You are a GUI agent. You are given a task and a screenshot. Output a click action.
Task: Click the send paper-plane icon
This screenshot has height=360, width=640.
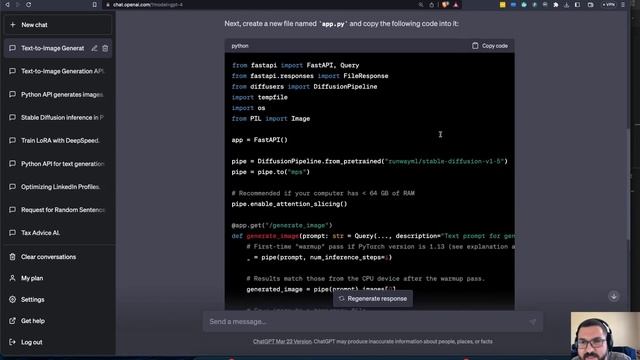point(533,322)
